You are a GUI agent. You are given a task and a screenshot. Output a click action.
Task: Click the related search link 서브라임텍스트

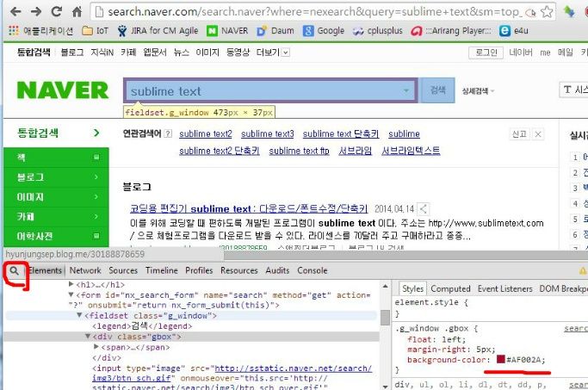[411, 151]
